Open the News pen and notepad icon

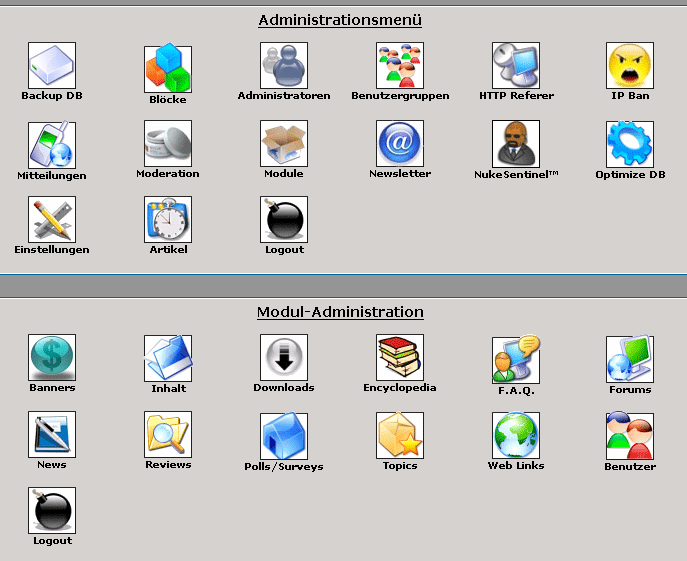[52, 434]
